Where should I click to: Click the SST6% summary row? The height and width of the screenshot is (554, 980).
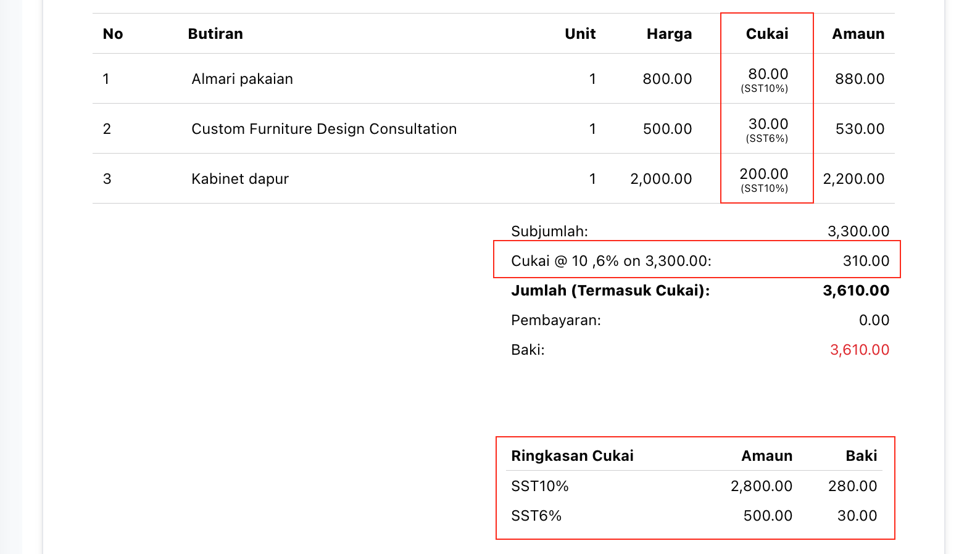[x=694, y=516]
